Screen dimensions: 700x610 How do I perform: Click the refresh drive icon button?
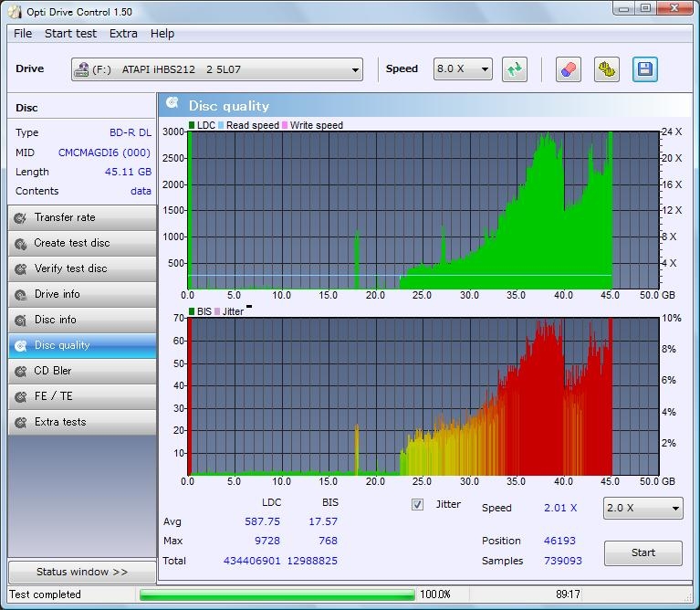515,69
